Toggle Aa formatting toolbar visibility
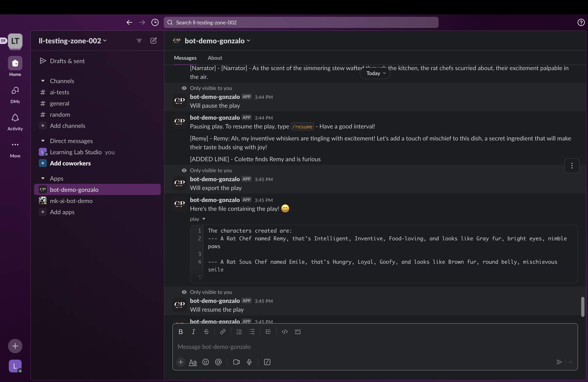This screenshot has width=588, height=382. click(193, 362)
